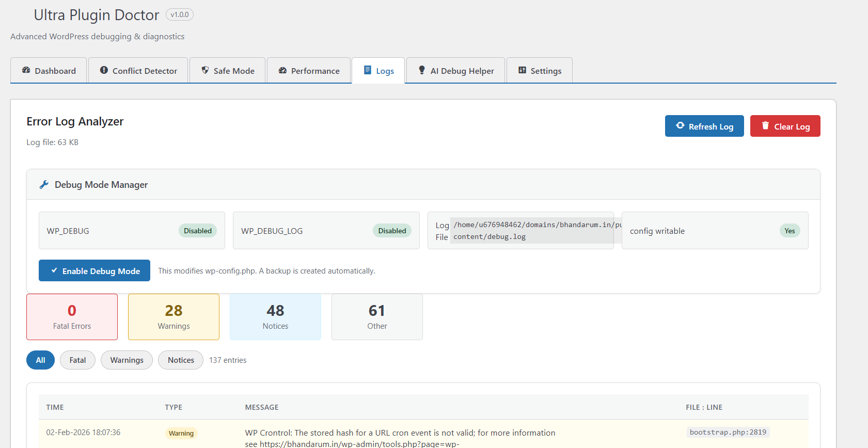Click the 61 Other summary card
Image resolution: width=868 pixels, height=448 pixels.
point(377,317)
